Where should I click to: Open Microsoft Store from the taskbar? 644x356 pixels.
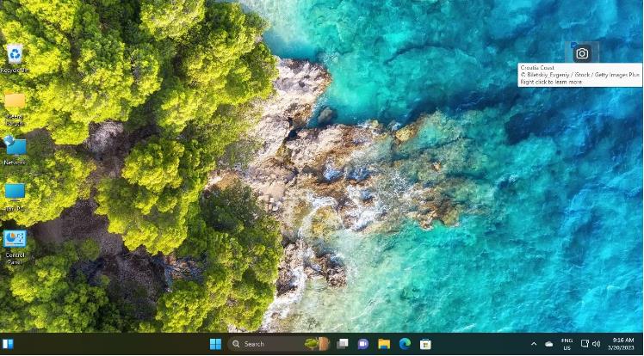pyautogui.click(x=425, y=344)
